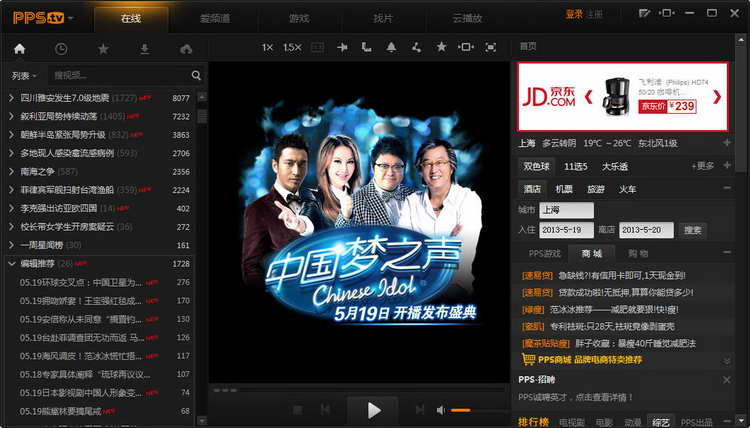Open the home icon in left panel
Viewport: 750px width, 428px height.
tap(20, 49)
